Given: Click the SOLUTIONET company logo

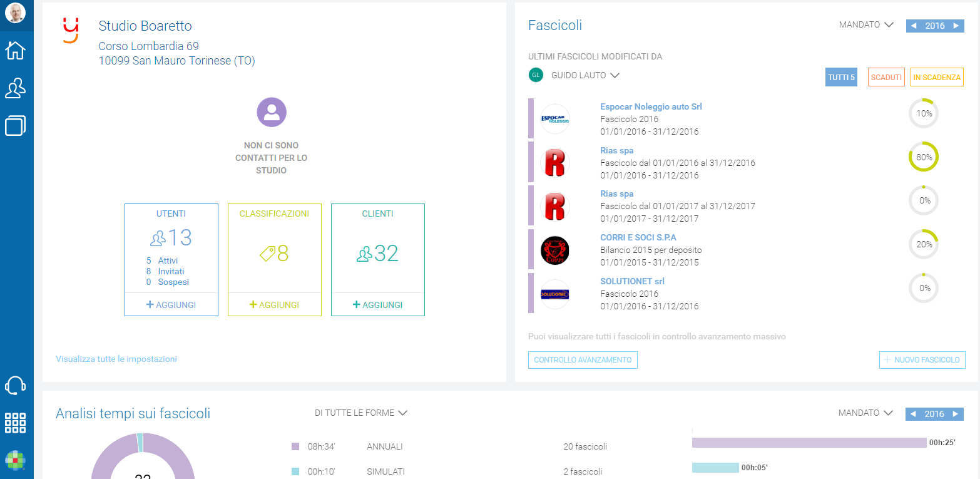Looking at the screenshot, I should point(555,294).
